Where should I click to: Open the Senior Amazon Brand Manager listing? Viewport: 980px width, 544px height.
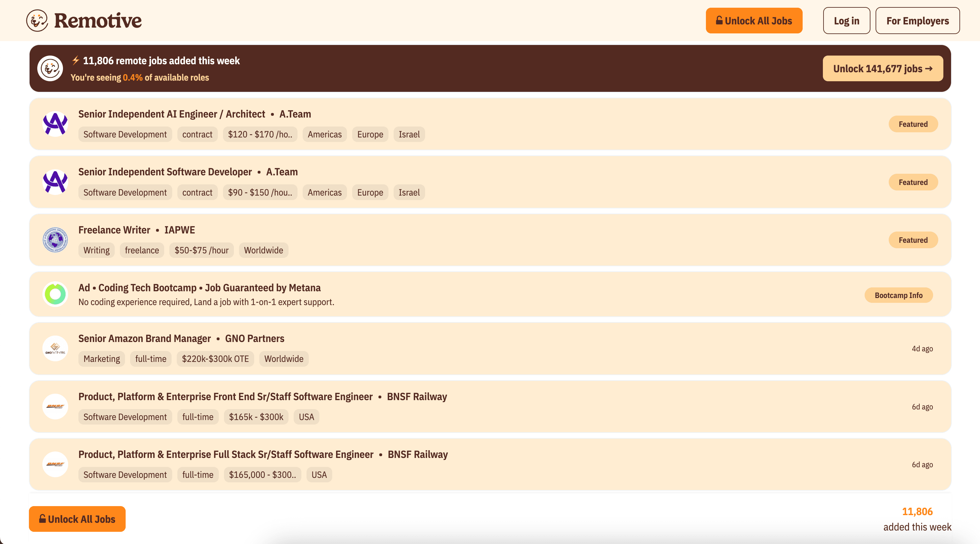pos(145,338)
